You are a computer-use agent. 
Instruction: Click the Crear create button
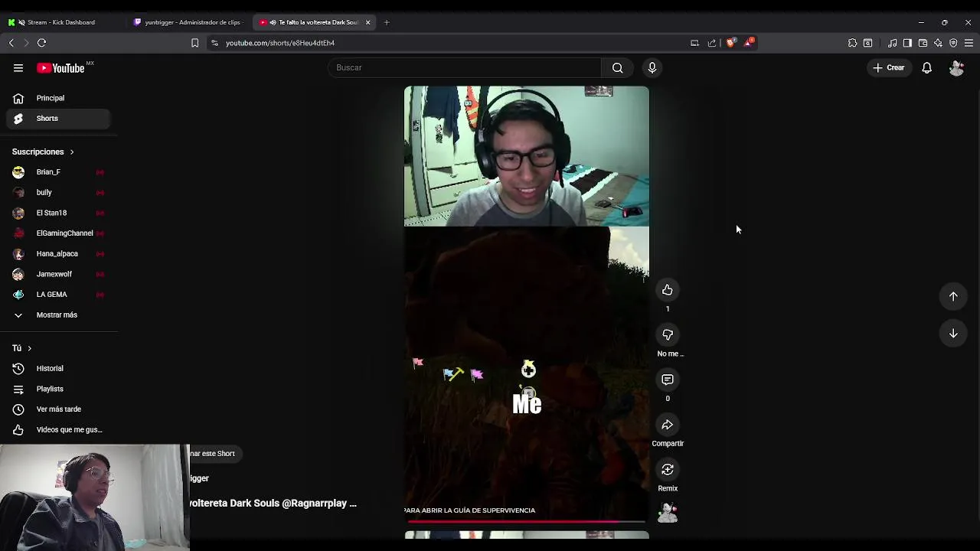[888, 68]
